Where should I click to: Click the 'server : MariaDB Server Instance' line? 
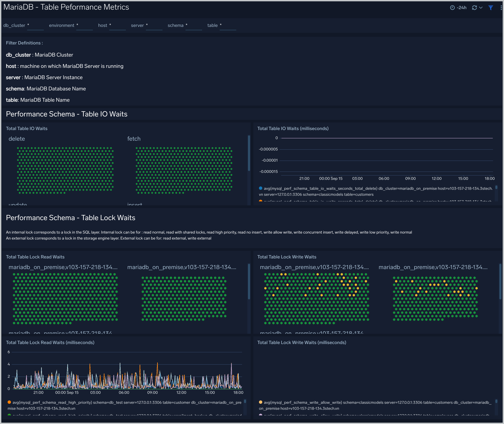pos(44,77)
